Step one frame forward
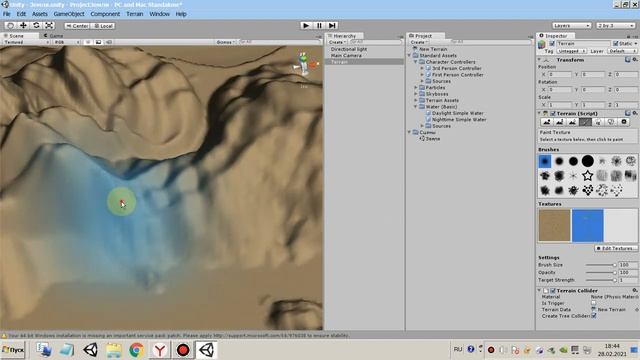 coord(332,25)
